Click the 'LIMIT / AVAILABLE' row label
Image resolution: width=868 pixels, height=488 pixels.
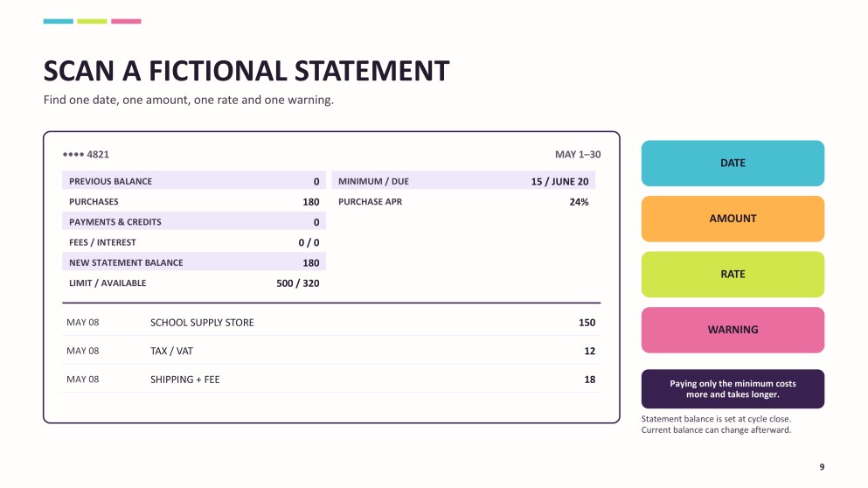click(108, 283)
